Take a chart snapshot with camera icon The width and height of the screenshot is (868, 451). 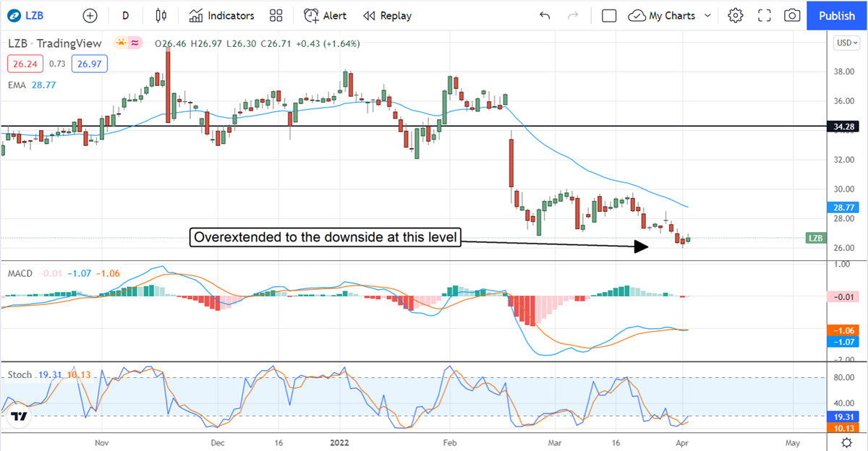792,15
